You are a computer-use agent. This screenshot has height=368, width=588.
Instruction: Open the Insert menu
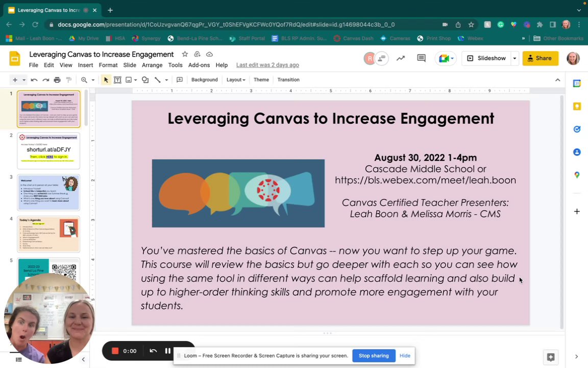tap(86, 65)
